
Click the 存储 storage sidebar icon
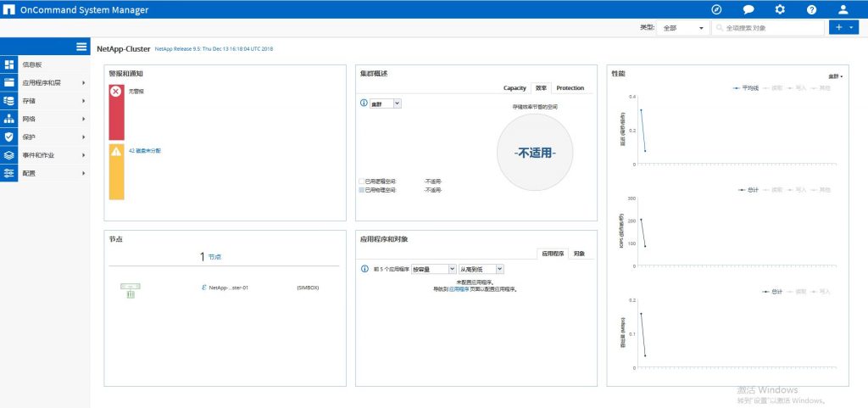(x=8, y=101)
